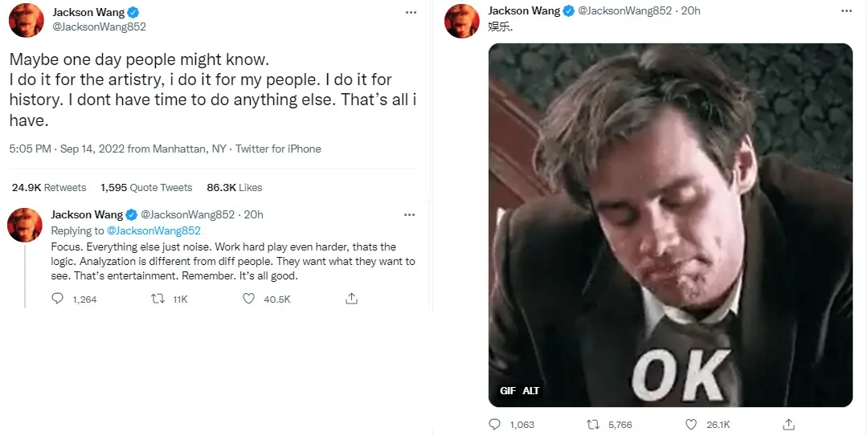
Task: Retweet the OK GIF tweet
Action: (x=592, y=424)
